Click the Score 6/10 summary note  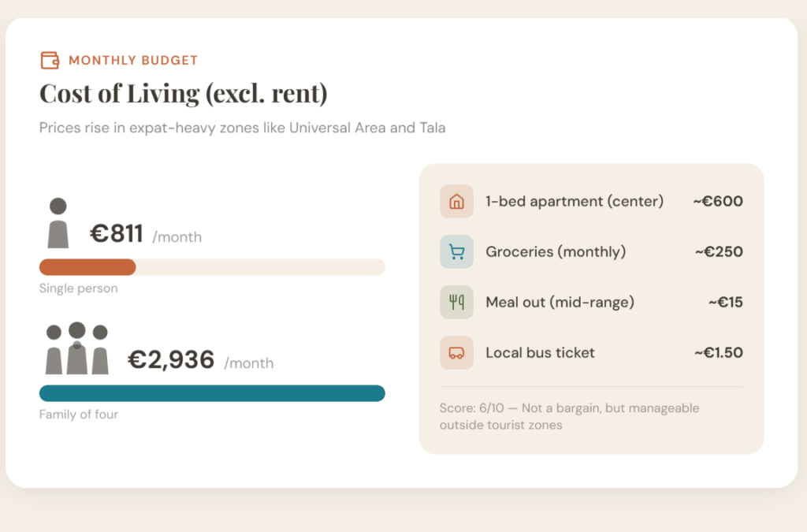(x=569, y=417)
